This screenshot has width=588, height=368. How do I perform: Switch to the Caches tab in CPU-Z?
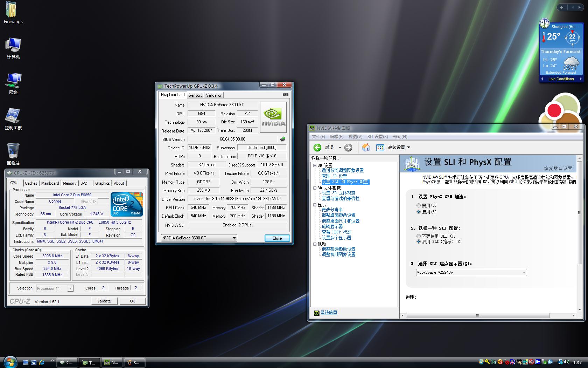pos(31,183)
